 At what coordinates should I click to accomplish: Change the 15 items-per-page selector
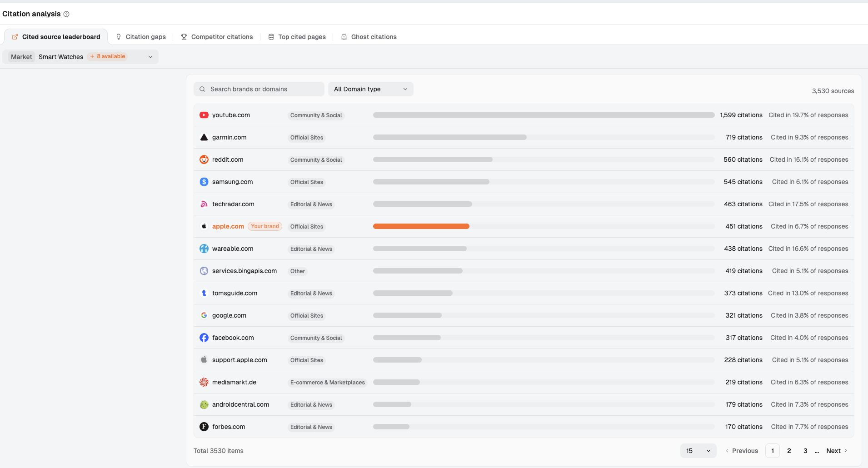tap(698, 451)
